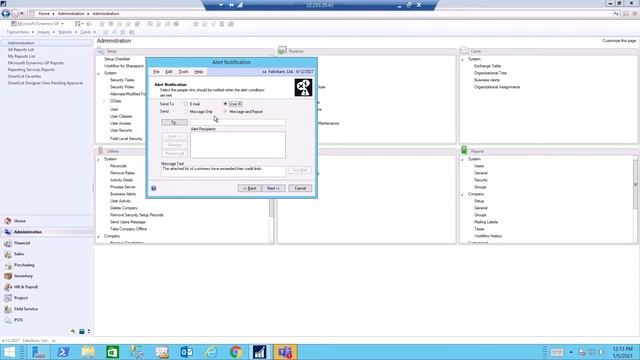640x360 pixels.
Task: Click the To button for recipients
Action: coord(174,122)
